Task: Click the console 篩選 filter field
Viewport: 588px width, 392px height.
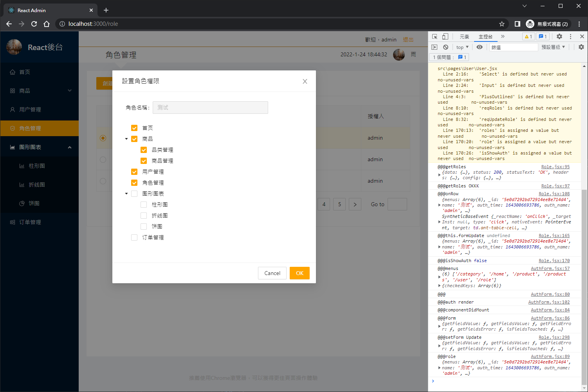Action: pyautogui.click(x=514, y=47)
